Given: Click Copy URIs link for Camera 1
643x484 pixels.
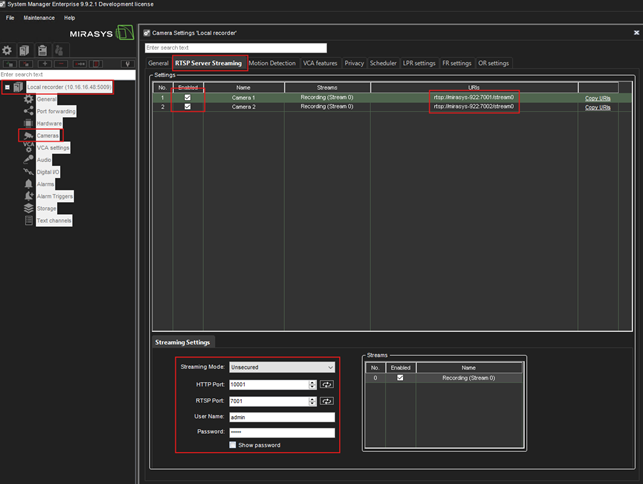Looking at the screenshot, I should pos(597,98).
